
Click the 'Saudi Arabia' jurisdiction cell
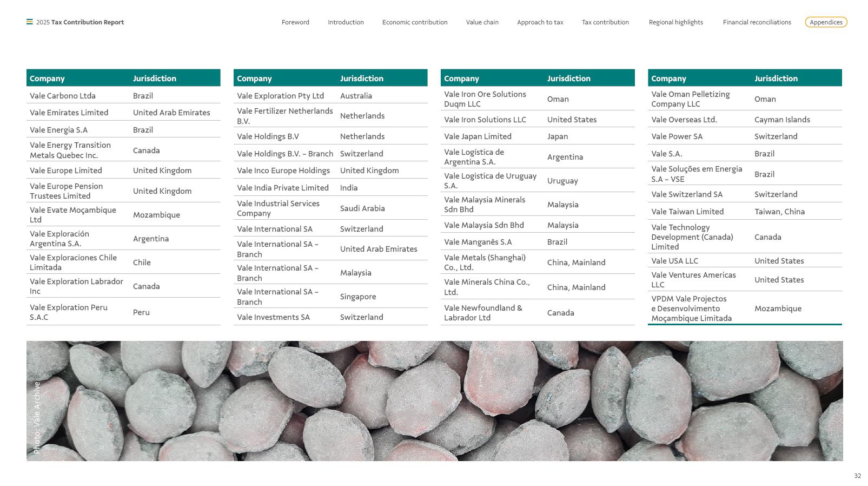[x=362, y=208]
